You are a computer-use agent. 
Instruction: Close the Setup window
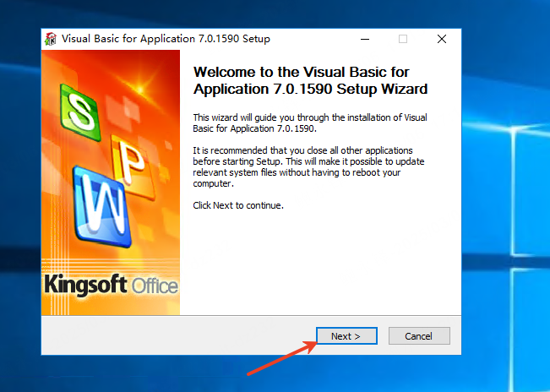442,39
